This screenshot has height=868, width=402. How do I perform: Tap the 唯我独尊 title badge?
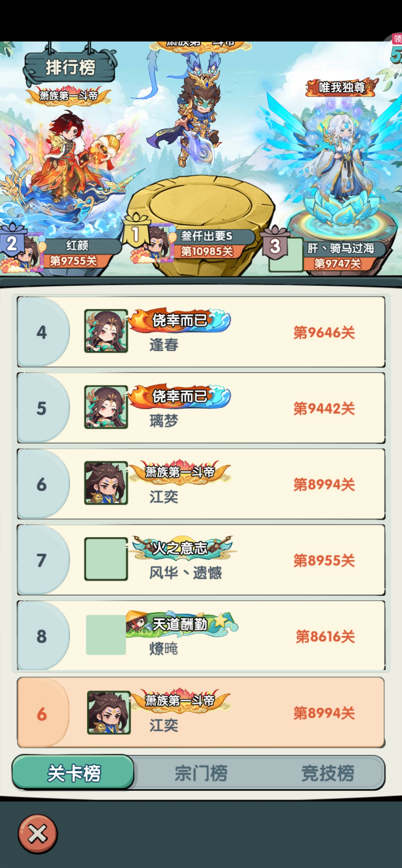pos(341,88)
